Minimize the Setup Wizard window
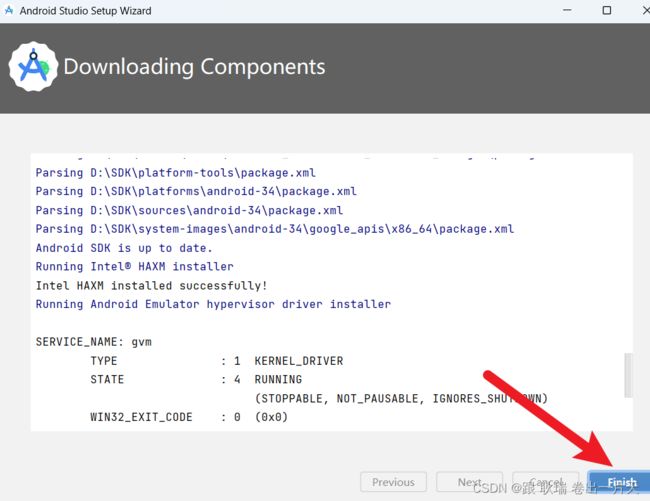650x501 pixels. pos(567,10)
